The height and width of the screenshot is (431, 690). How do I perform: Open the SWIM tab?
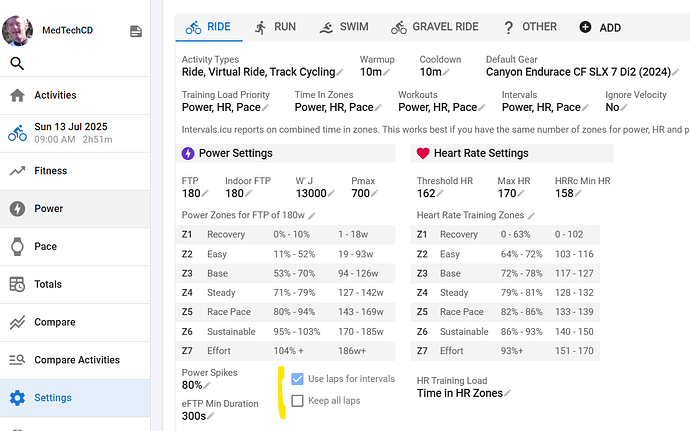pos(344,27)
